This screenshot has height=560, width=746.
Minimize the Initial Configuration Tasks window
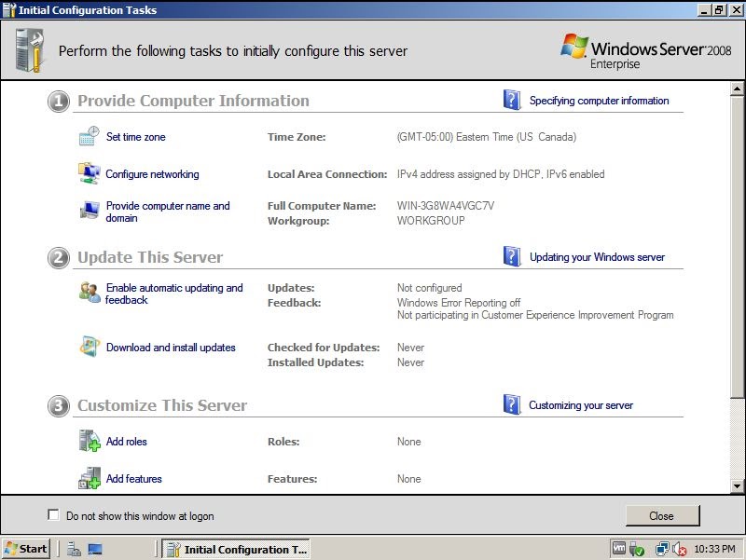(x=705, y=9)
